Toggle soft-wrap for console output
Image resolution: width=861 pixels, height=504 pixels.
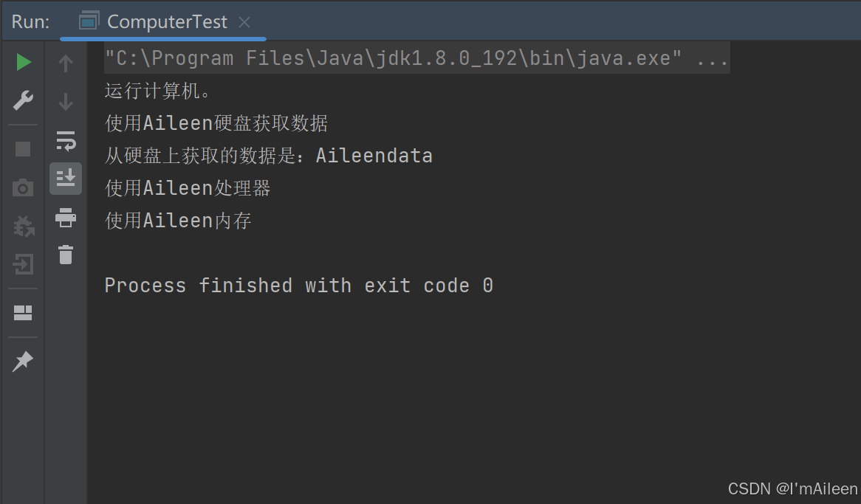point(66,141)
